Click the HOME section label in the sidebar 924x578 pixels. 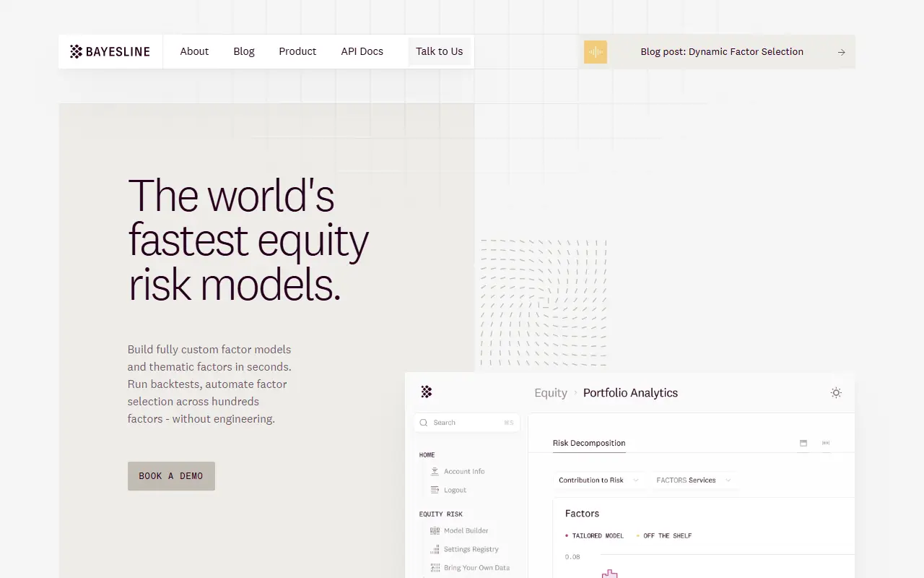pyautogui.click(x=427, y=455)
